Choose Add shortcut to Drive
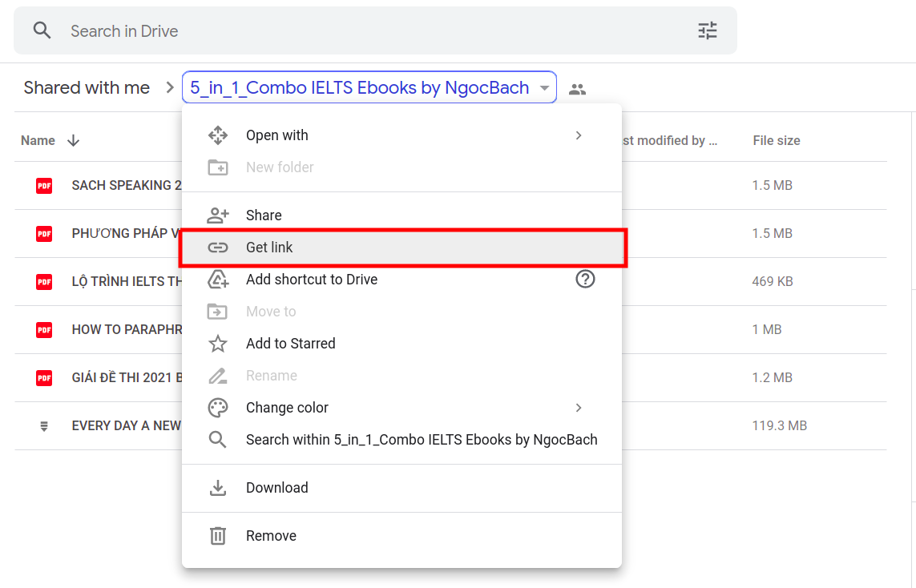 pyautogui.click(x=402, y=279)
